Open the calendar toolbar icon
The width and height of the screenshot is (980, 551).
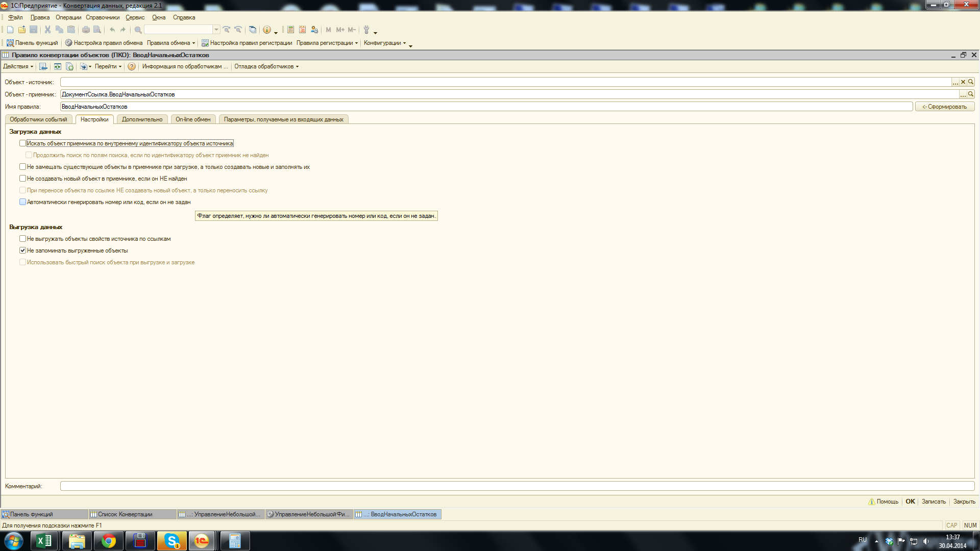[302, 30]
